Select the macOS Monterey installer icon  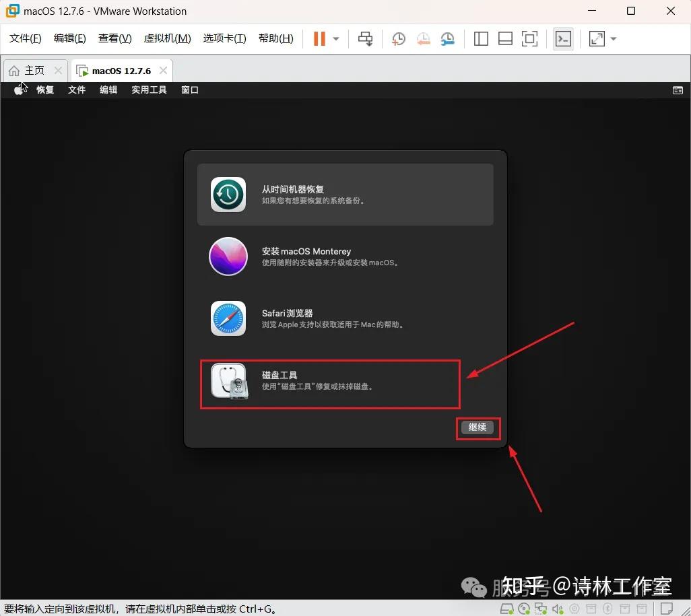[228, 256]
